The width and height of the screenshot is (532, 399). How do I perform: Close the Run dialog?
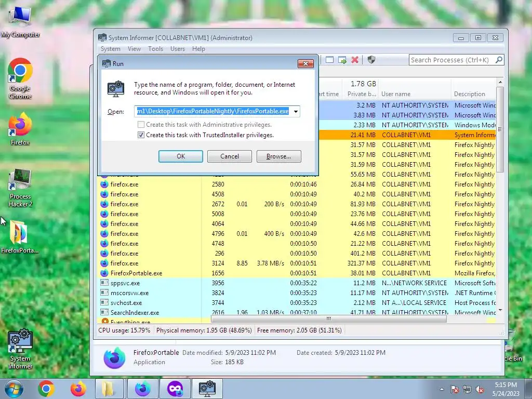pos(305,63)
